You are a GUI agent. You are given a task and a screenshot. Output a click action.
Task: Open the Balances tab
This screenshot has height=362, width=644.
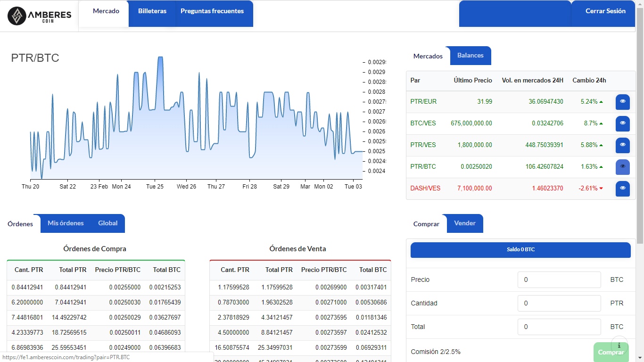(x=470, y=55)
